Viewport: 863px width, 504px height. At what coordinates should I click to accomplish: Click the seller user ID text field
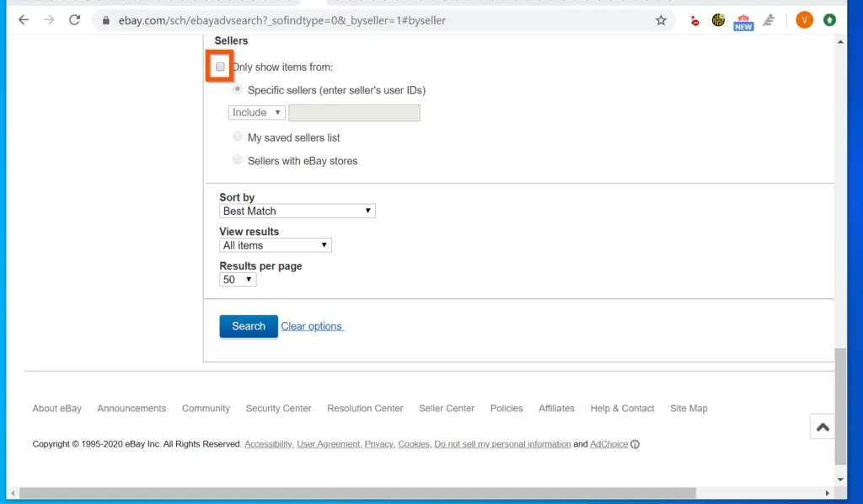(x=355, y=112)
